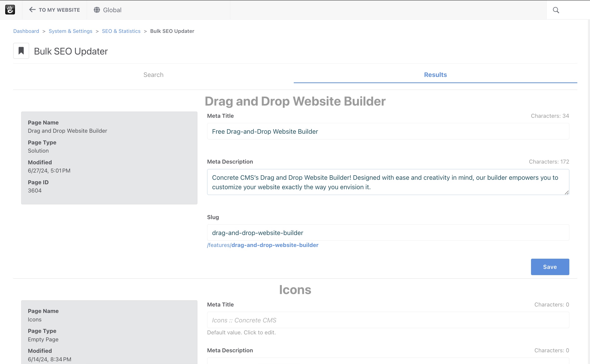The height and width of the screenshot is (364, 590).
Task: Switch to the Search tab
Action: [x=153, y=75]
